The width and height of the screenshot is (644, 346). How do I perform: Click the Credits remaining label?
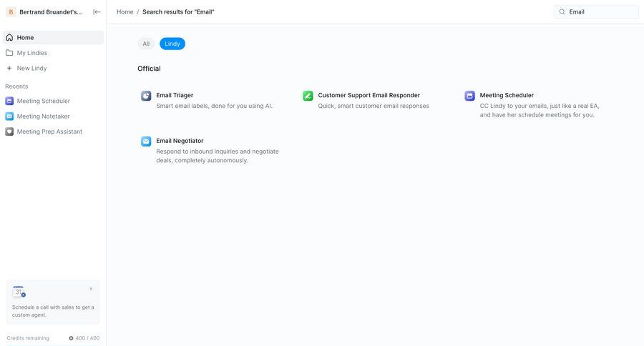(x=28, y=338)
